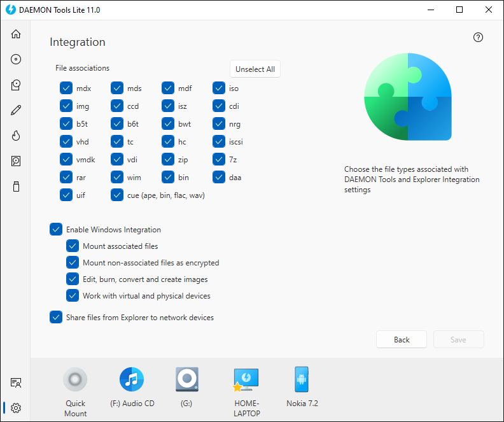Select the (G:) virtual drive
The image size is (504, 422).
coord(187,380)
